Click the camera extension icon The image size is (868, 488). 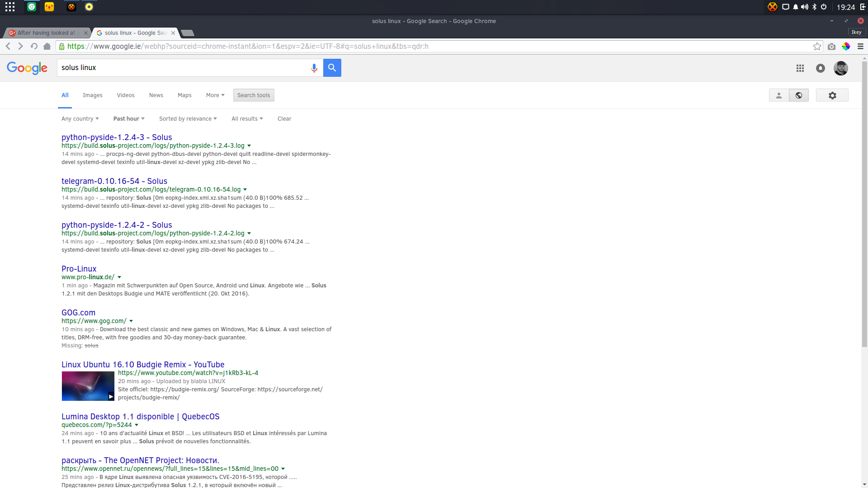pos(831,46)
